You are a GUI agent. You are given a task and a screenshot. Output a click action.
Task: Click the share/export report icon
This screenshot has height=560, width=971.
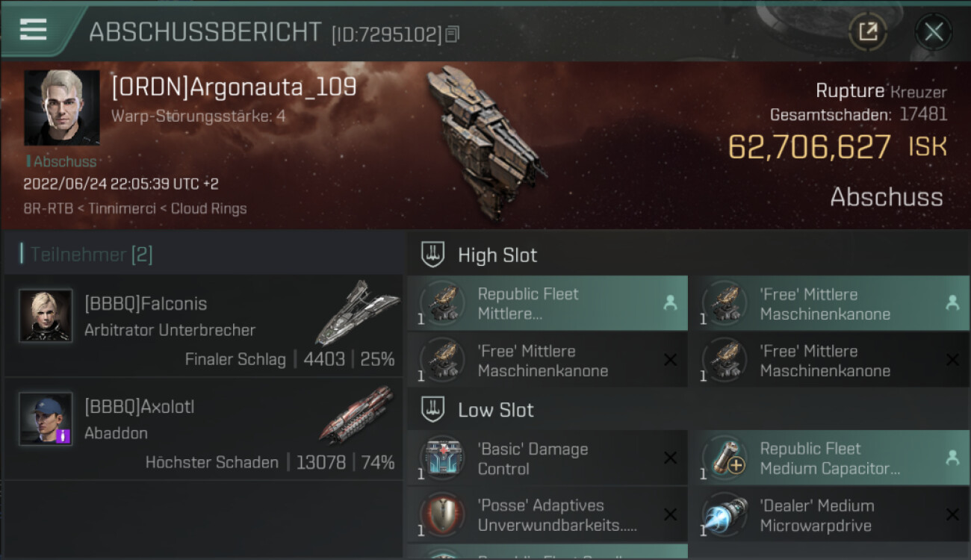(868, 32)
